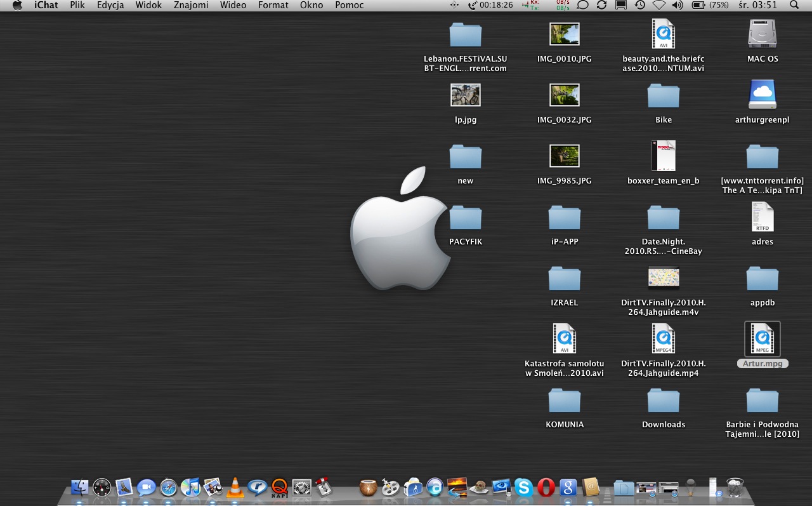
Task: Select the iP-APP folder
Action: 565,217
